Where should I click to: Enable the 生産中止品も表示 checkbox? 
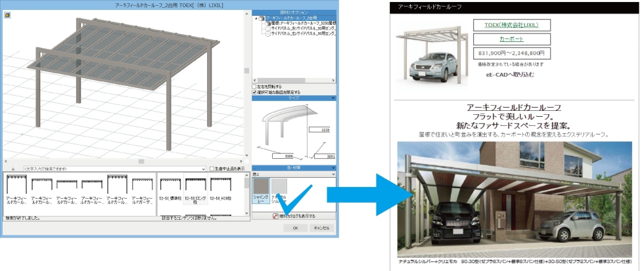pyautogui.click(x=212, y=168)
